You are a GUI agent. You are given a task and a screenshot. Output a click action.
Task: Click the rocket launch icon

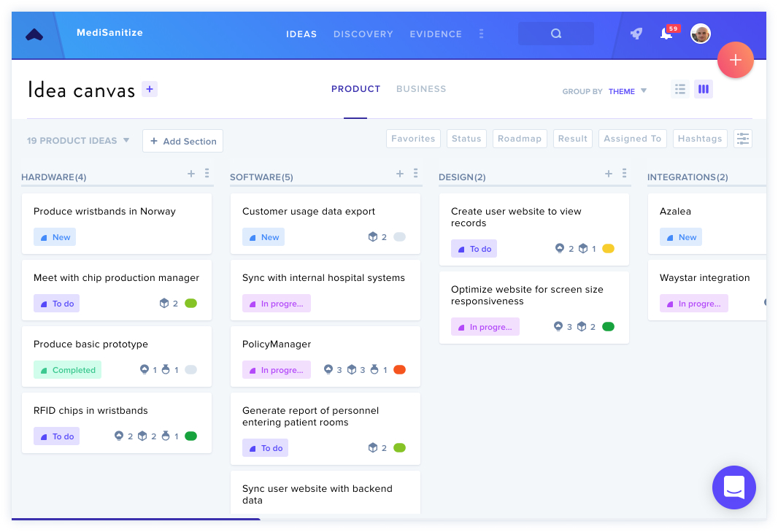click(636, 34)
